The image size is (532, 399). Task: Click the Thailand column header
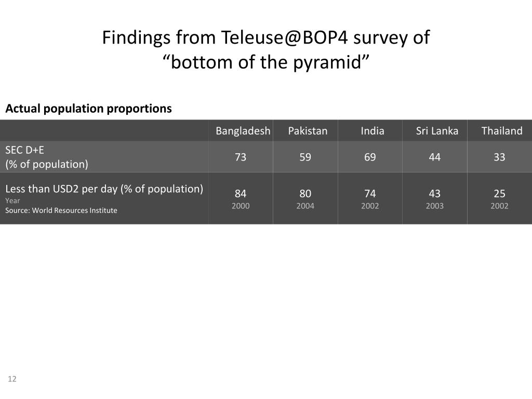click(x=501, y=131)
